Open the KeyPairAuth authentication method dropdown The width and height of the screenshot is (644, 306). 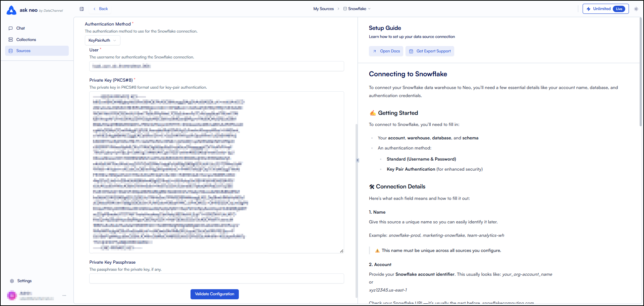point(102,40)
